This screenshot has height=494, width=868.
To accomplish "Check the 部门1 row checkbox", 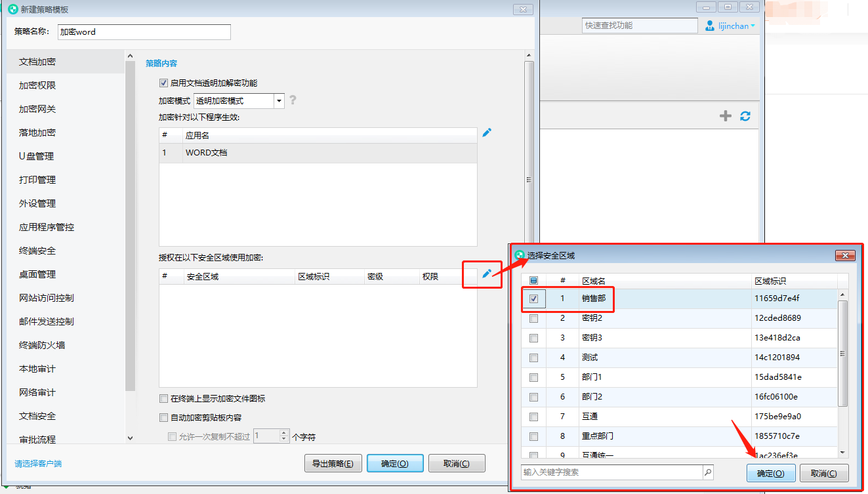I will [533, 377].
